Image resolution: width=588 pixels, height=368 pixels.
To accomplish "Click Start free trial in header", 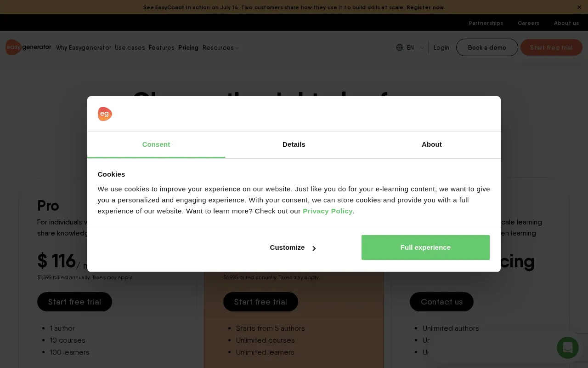I will (551, 47).
